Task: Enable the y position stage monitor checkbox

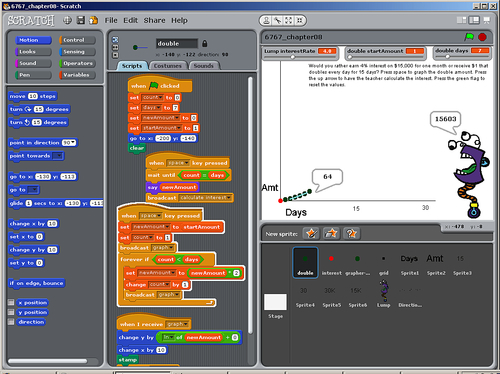Action: click(11, 312)
